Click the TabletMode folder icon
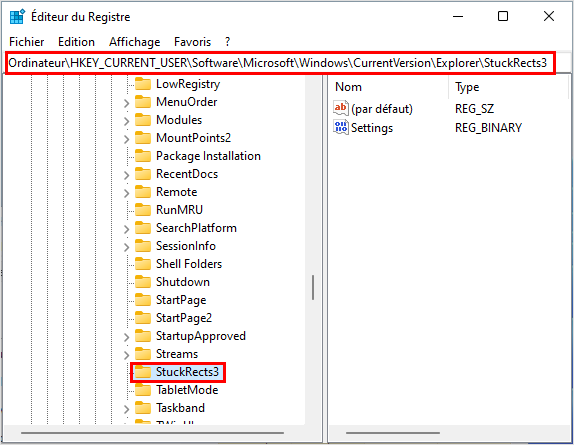 (143, 390)
